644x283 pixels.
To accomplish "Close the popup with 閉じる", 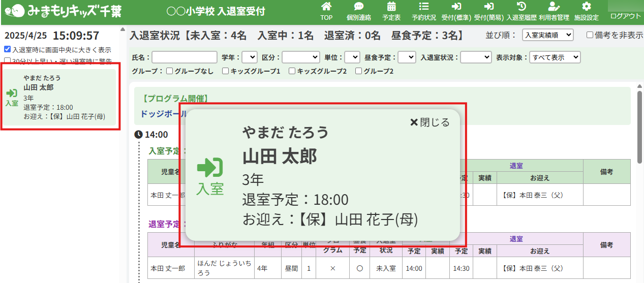I will pos(430,122).
